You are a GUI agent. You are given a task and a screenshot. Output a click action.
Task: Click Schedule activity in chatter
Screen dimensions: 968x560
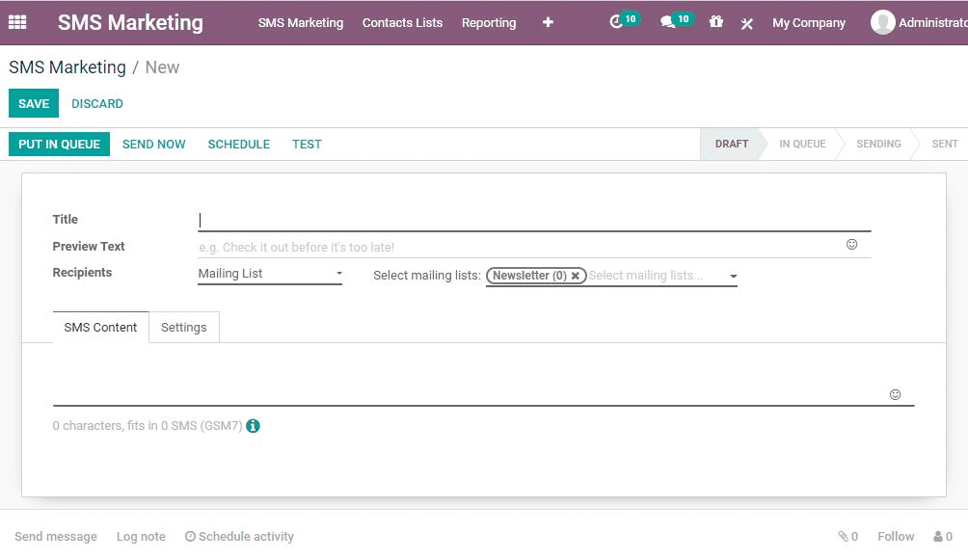coord(239,537)
